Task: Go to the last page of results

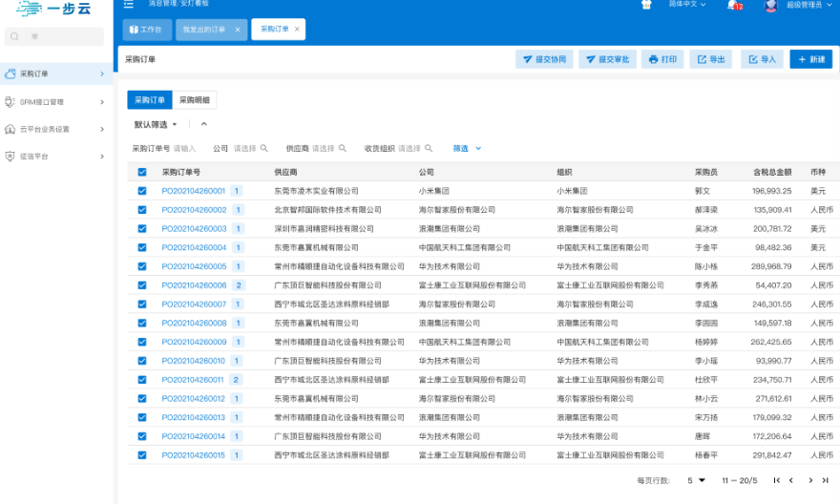Action: tap(826, 480)
